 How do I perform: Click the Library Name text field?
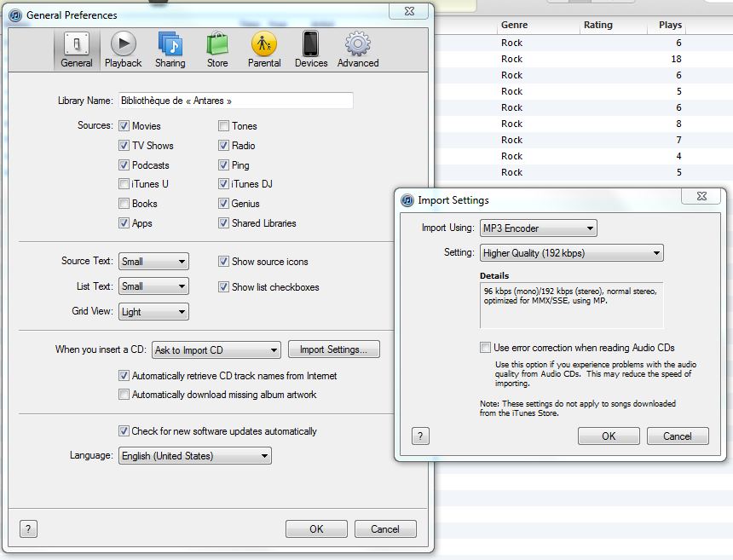click(x=235, y=101)
